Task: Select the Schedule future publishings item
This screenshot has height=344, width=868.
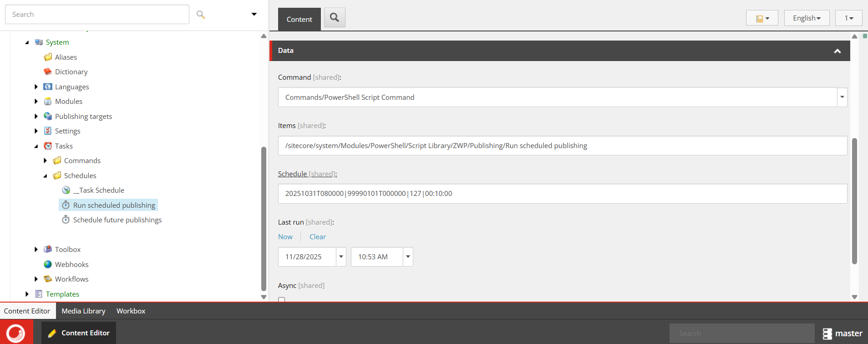Action: [x=117, y=220]
